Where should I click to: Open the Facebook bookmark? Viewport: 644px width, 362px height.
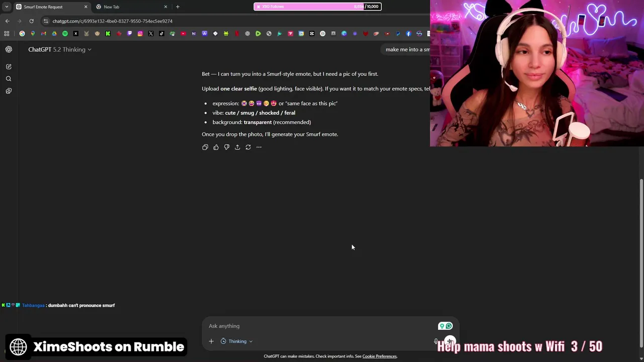pyautogui.click(x=409, y=34)
